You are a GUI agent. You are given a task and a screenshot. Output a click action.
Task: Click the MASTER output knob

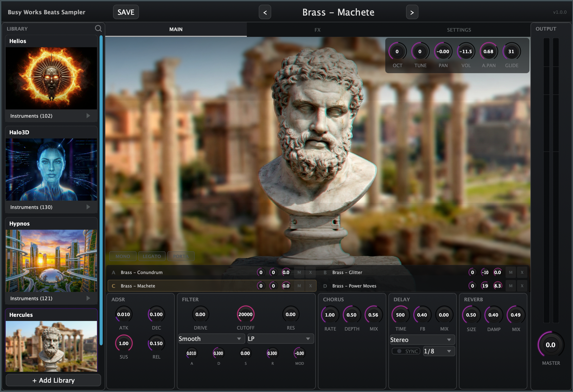pos(550,345)
